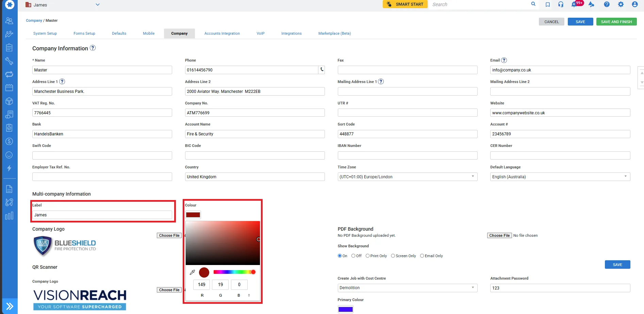Open the inventory box icon in sidebar
Viewport: 644px width, 314px height.
[9, 101]
